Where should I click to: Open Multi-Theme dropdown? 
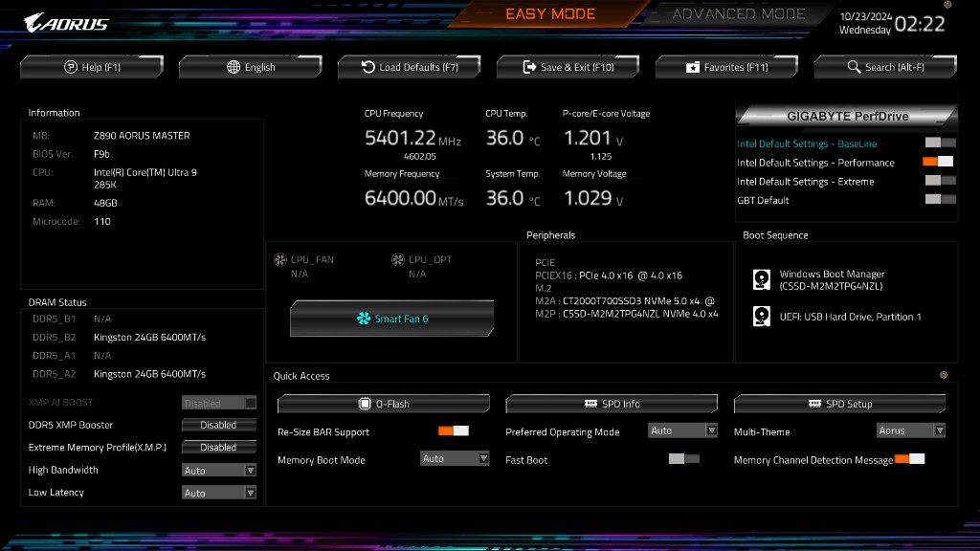[x=911, y=430]
